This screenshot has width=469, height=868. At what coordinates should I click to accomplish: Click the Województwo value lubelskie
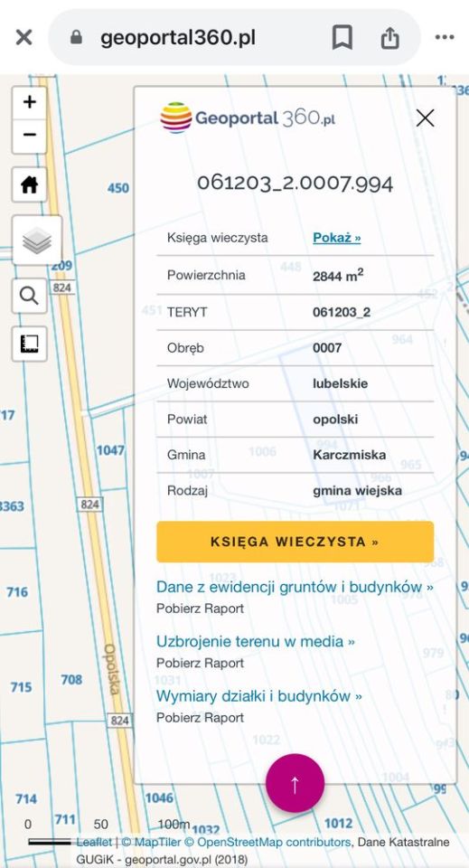[340, 383]
